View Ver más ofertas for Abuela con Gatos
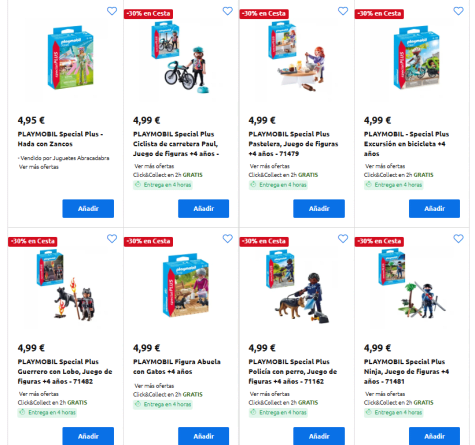475x445 pixels. 154,386
